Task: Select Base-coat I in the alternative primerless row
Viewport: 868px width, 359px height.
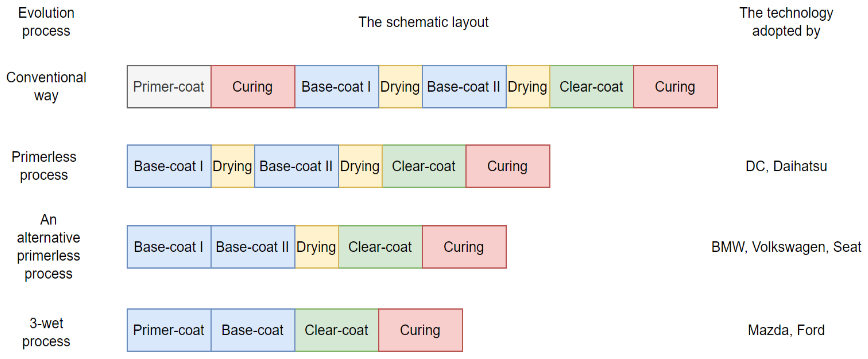Action: pyautogui.click(x=169, y=247)
